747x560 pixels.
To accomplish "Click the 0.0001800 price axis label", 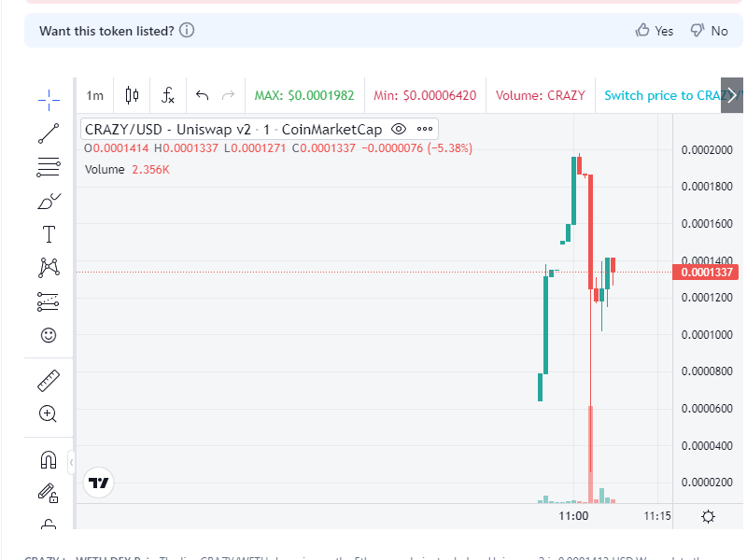I will 707,186.
